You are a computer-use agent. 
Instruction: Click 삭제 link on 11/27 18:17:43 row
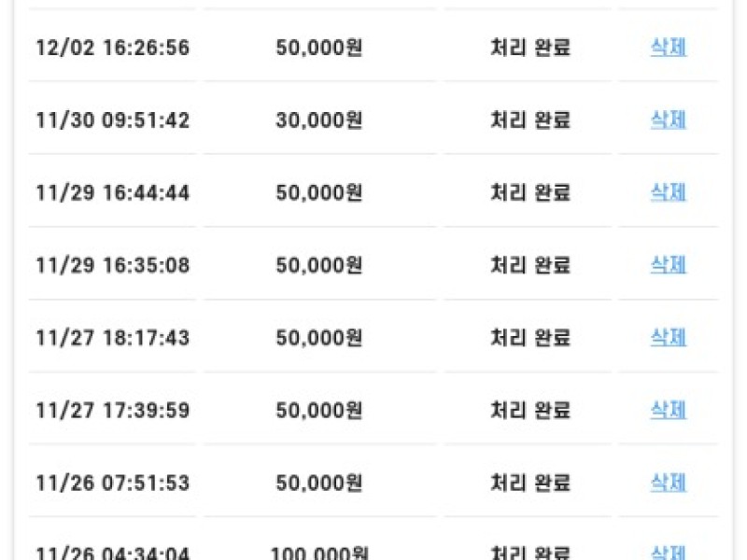(x=668, y=337)
